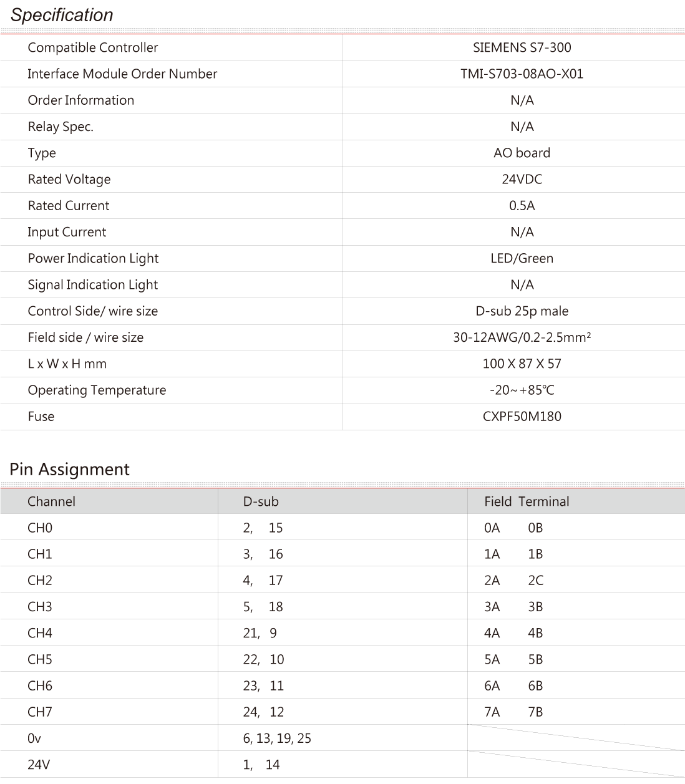Click the 'Rated Current' label
The image size is (685, 784).
coord(69,205)
